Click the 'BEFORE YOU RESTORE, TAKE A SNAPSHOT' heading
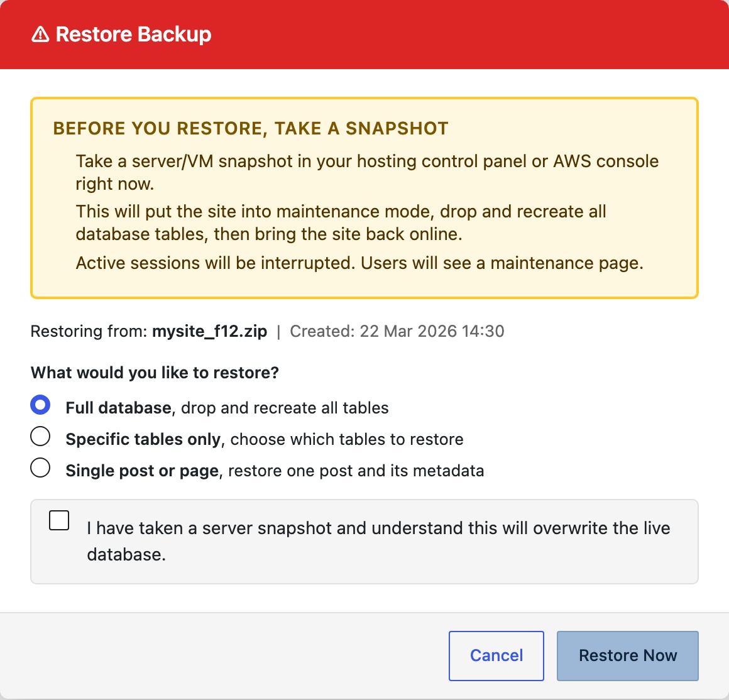 coord(251,128)
